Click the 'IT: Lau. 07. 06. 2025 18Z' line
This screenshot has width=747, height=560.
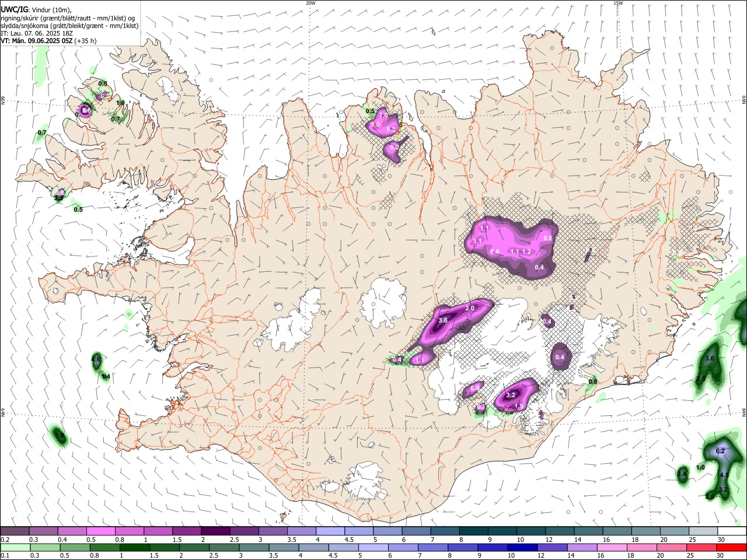[37, 33]
